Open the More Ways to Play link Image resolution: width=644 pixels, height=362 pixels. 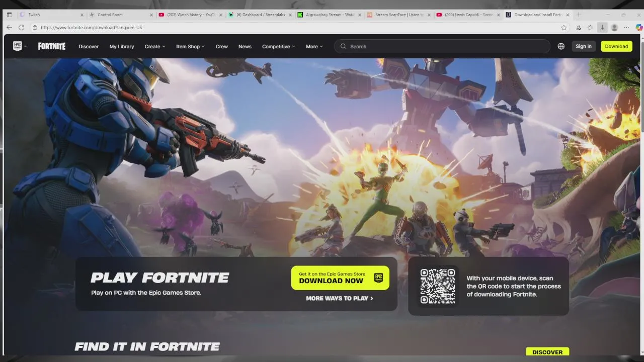[x=340, y=298]
